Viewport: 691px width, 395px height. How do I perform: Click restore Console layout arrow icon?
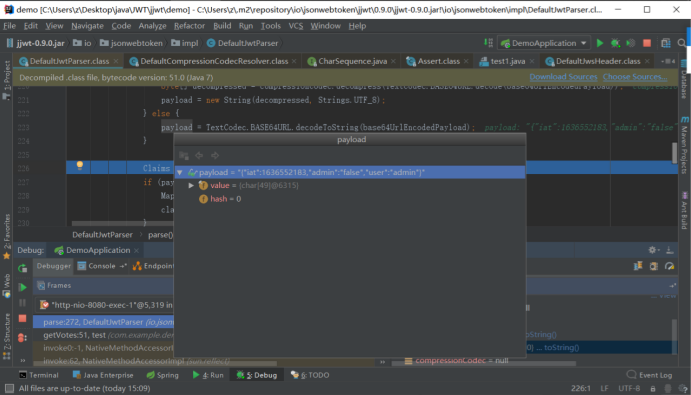(123, 266)
